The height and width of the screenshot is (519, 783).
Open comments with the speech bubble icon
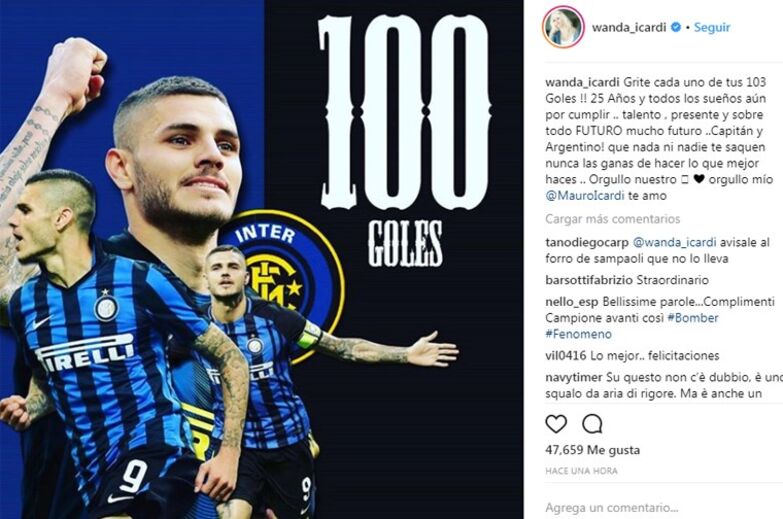[592, 424]
